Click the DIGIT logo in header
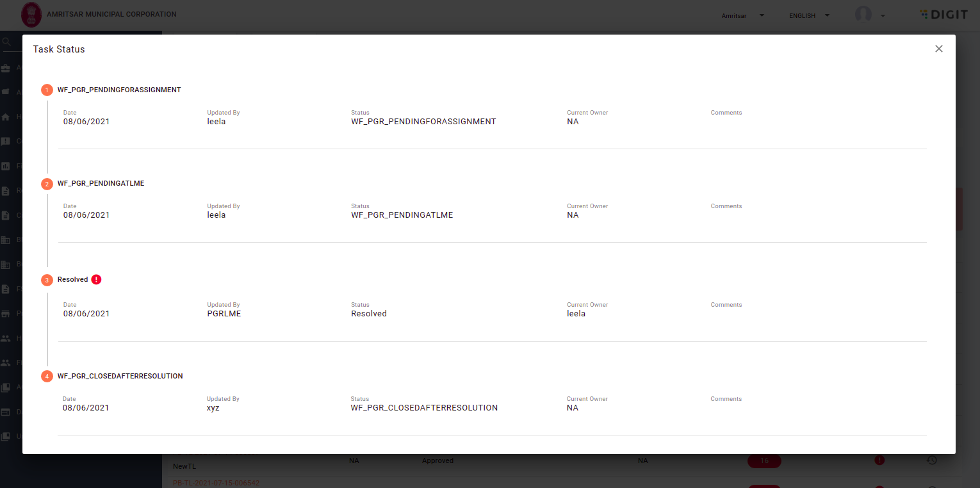Image resolution: width=980 pixels, height=488 pixels. coord(943,15)
